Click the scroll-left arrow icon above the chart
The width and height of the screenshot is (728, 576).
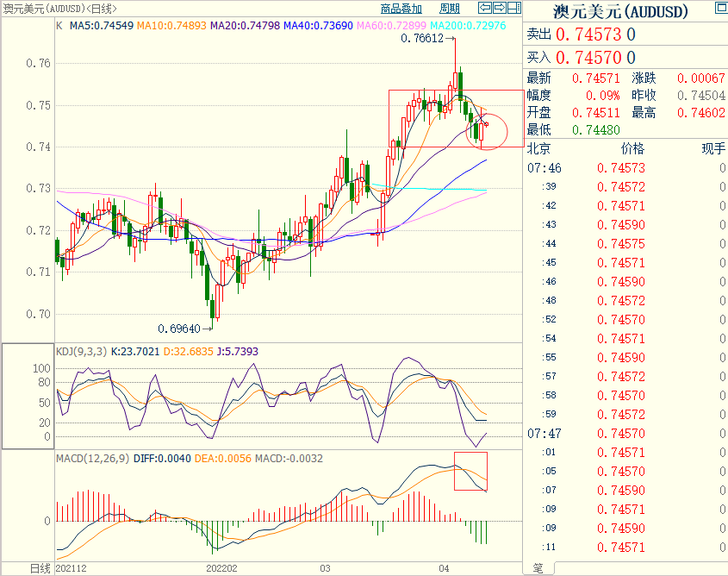click(485, 8)
